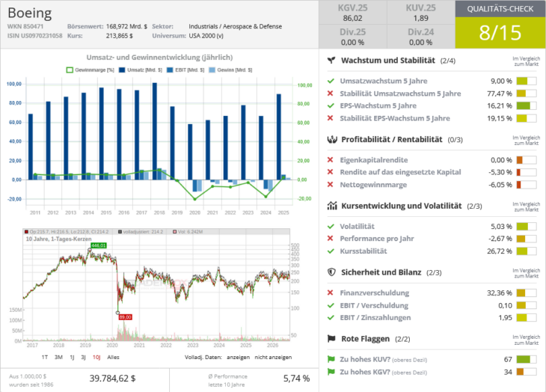Click the 39.784,62 $ value
Screen dimensions: 546x392
(112, 379)
